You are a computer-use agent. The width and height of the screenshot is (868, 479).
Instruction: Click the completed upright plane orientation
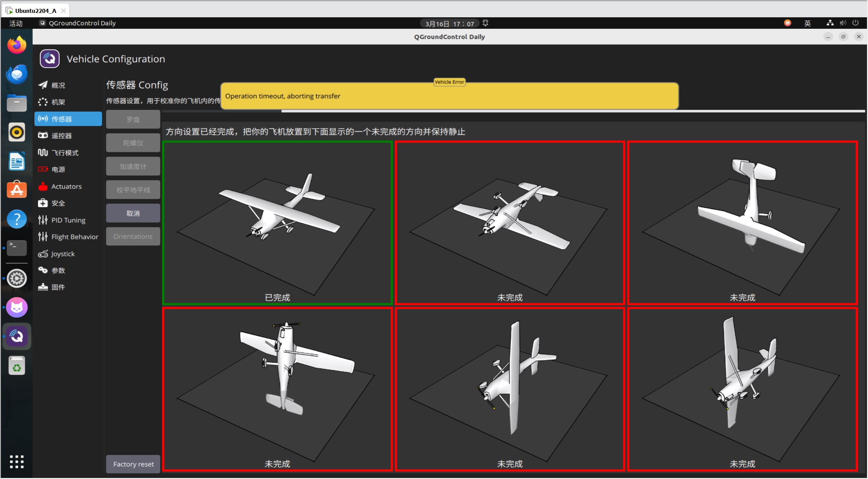[x=277, y=223]
